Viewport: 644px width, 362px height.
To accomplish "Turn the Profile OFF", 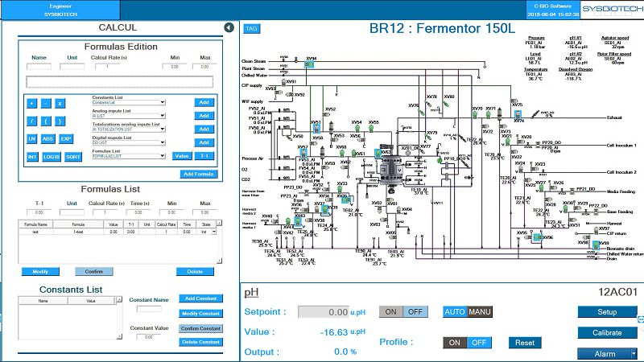I will coord(479,343).
